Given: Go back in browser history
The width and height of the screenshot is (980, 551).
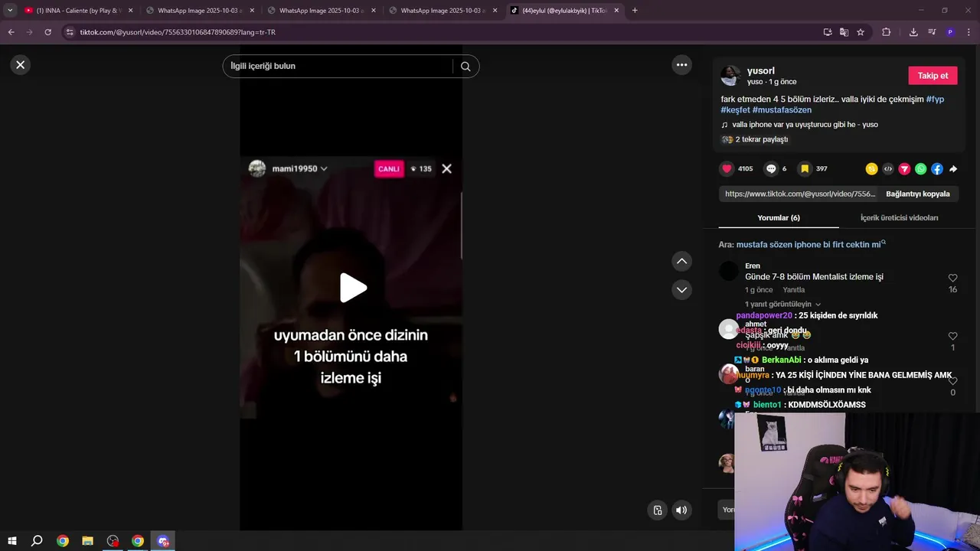Looking at the screenshot, I should (11, 32).
